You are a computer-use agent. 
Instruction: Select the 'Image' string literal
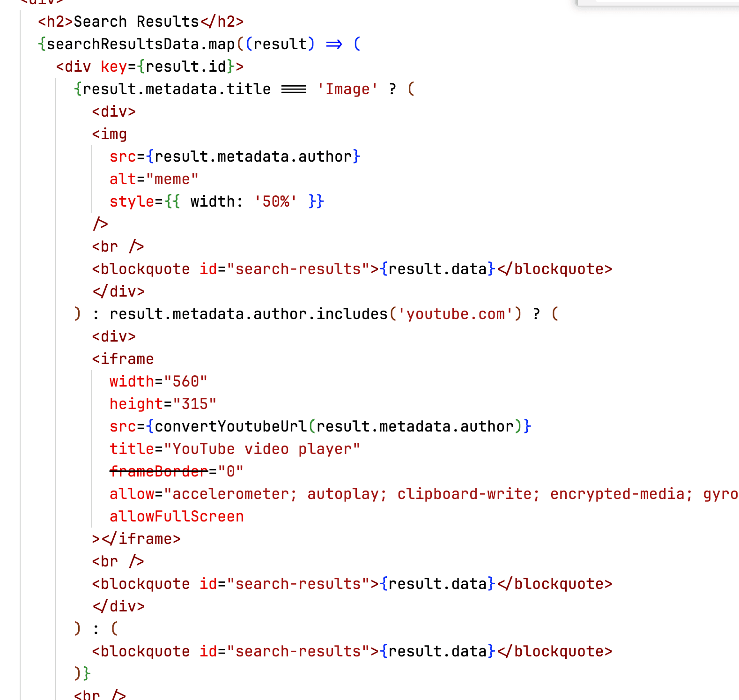tap(347, 89)
